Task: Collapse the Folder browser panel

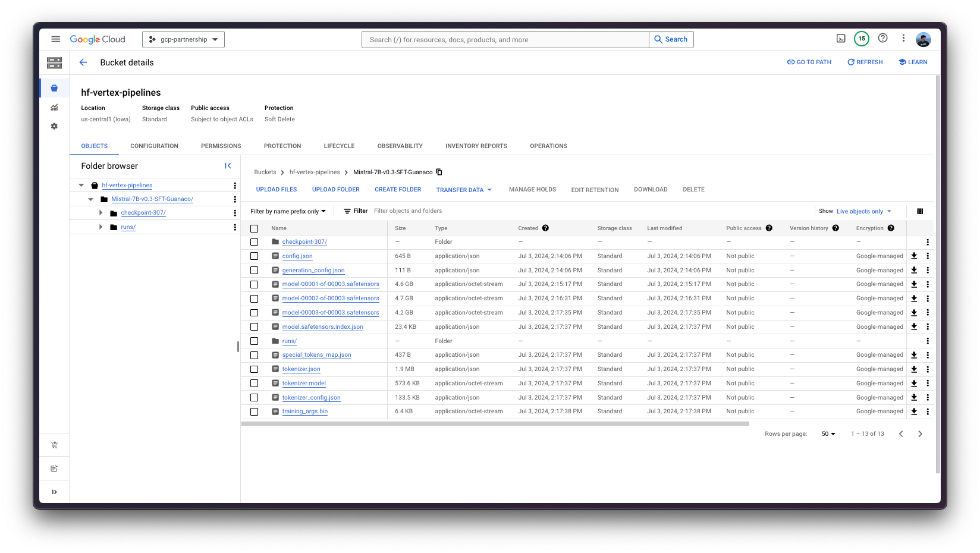Action: [228, 166]
